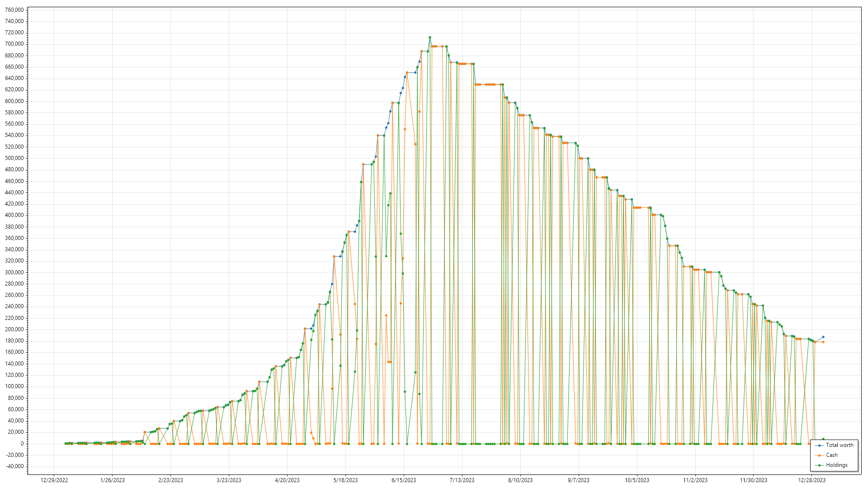Click the Total worth legend entry
This screenshot has height=488, width=868.
[834, 445]
